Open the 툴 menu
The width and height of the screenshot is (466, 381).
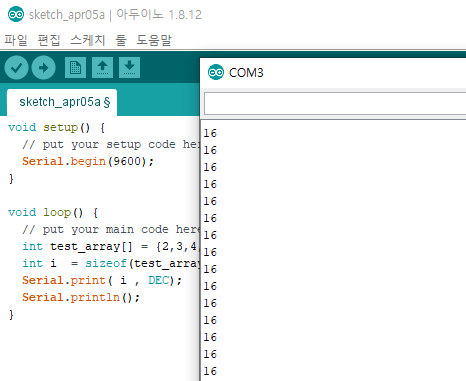[121, 40]
